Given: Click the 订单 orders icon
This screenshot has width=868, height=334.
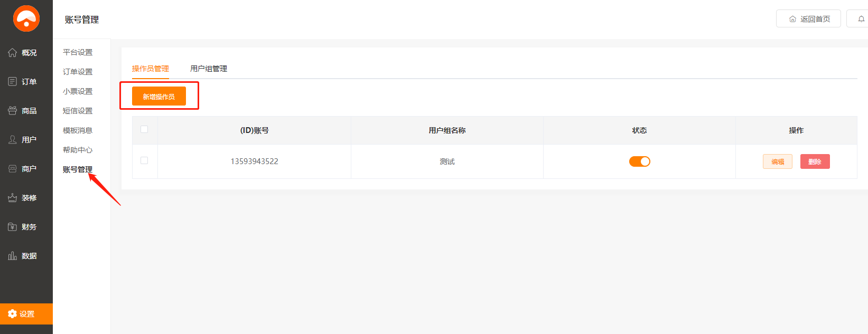Looking at the screenshot, I should [x=13, y=82].
